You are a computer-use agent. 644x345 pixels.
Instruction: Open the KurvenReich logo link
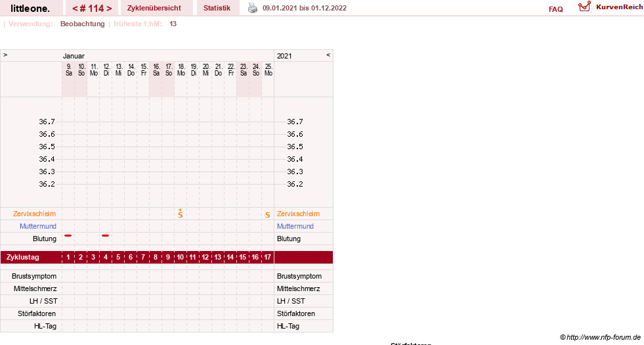[610, 7]
